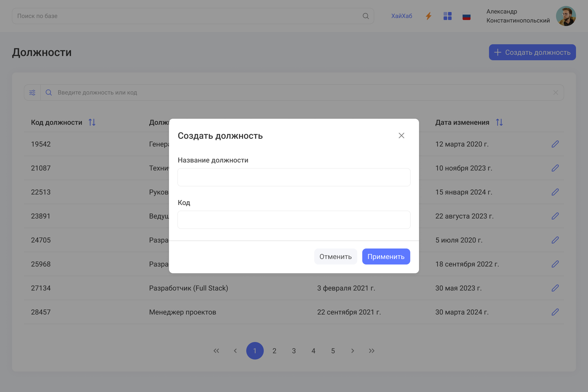Open the filter settings icon

(x=32, y=92)
